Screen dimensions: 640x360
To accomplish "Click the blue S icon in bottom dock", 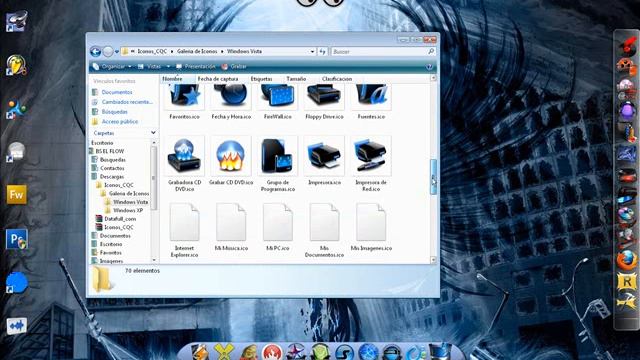I will tap(344, 353).
